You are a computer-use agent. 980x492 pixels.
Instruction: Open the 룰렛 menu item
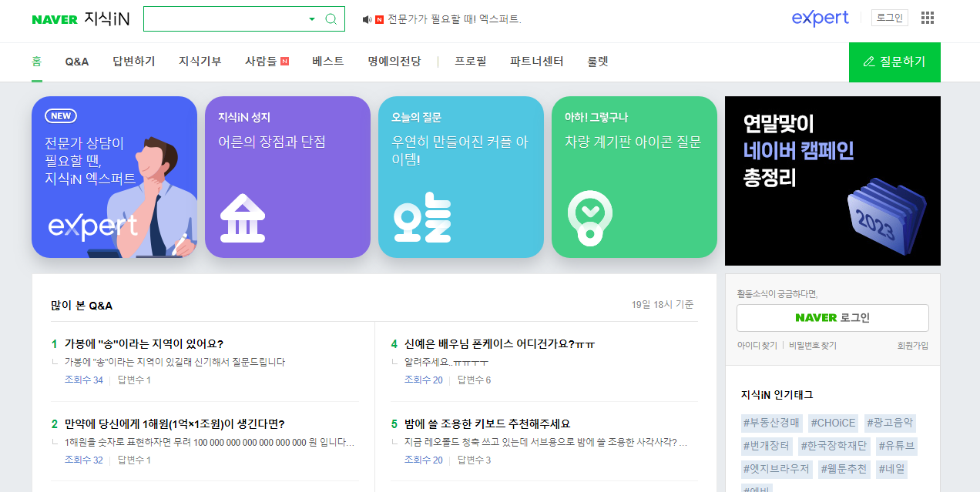click(x=598, y=62)
